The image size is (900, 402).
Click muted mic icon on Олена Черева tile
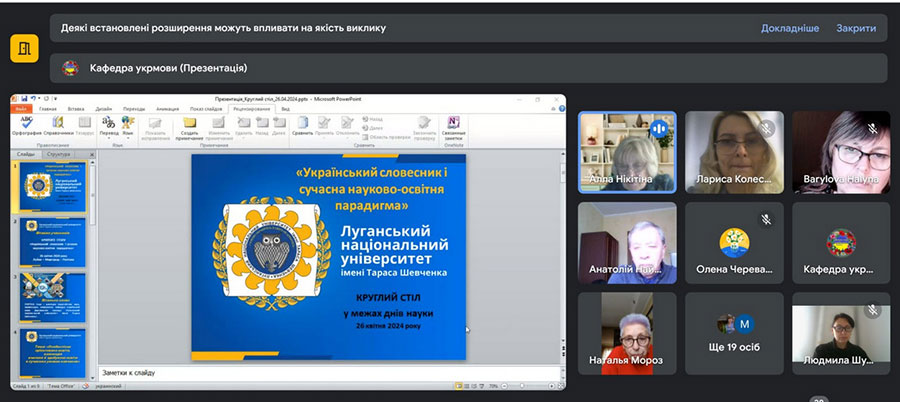(x=766, y=219)
